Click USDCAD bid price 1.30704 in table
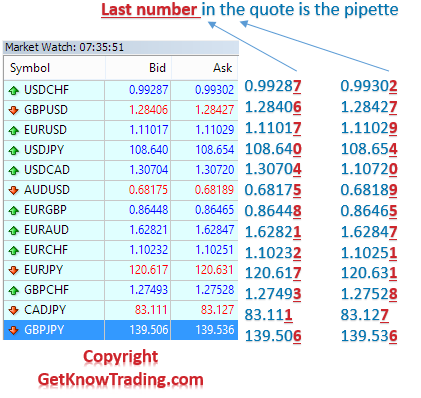This screenshot has height=398, width=421. point(148,170)
